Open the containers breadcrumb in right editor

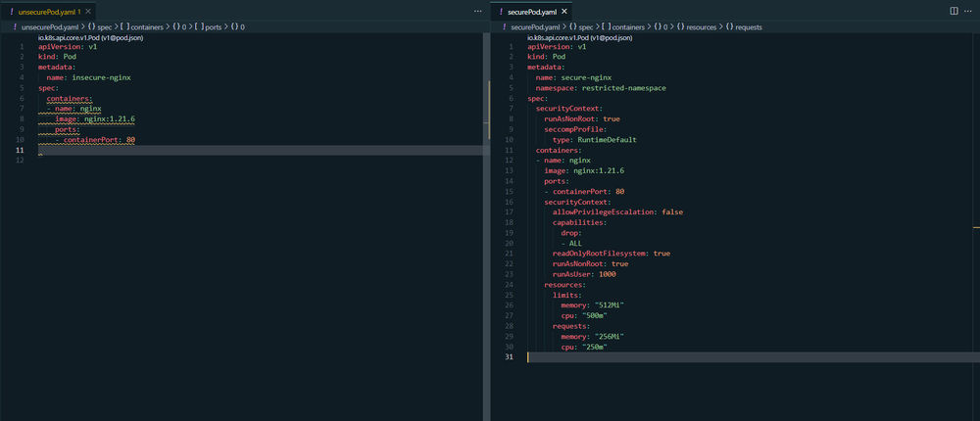[623, 27]
